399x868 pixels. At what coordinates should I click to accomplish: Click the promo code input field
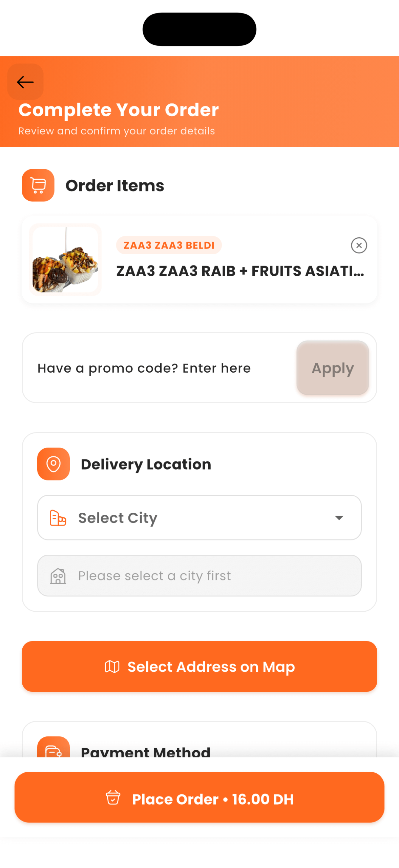tap(159, 368)
